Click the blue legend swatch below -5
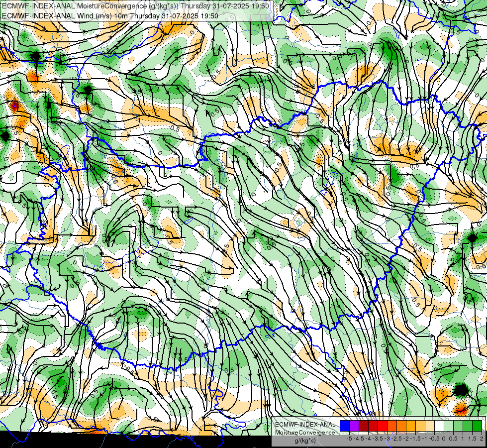The height and width of the screenshot is (448, 487). tap(345, 426)
